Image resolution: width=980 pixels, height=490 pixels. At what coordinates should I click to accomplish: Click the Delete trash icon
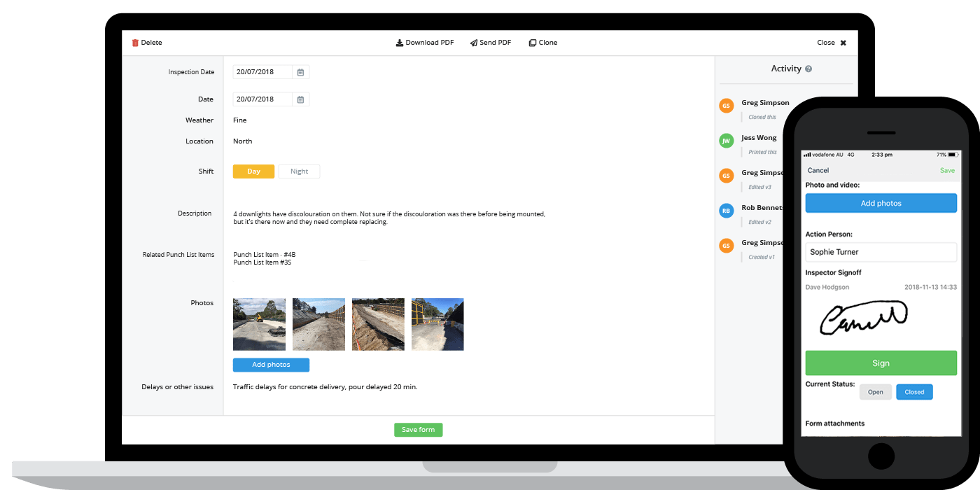point(134,42)
